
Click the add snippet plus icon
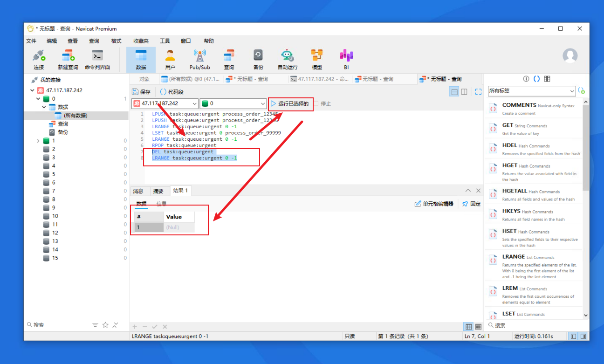581,90
